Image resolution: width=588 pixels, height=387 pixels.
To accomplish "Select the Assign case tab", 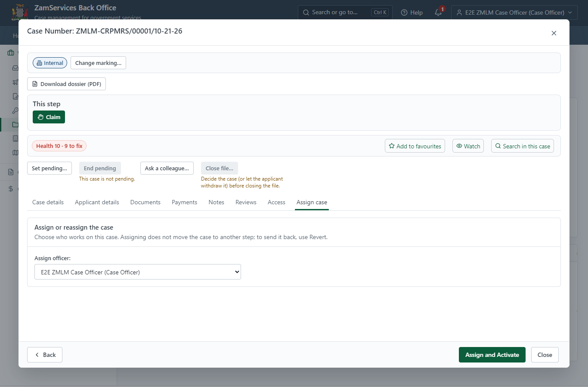I will coord(312,202).
